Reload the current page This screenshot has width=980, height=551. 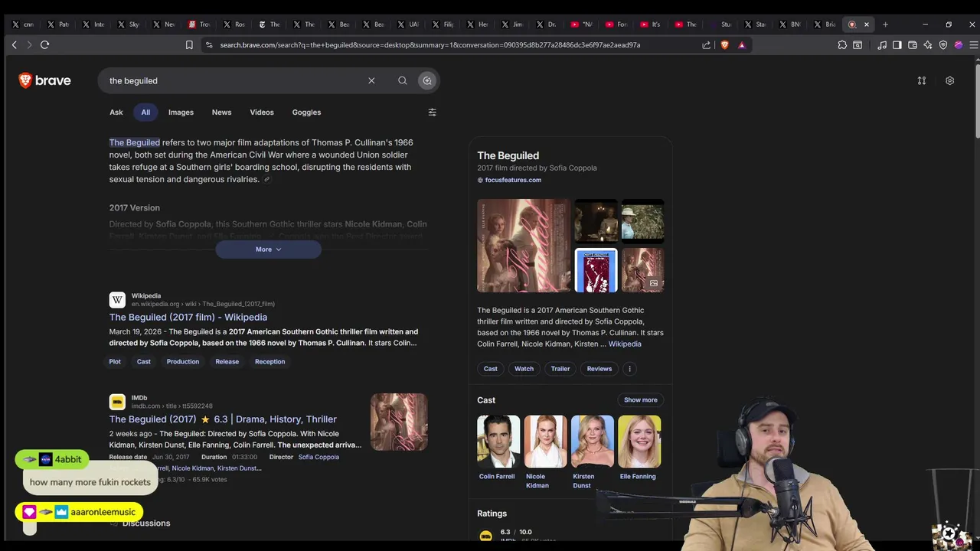pyautogui.click(x=45, y=45)
